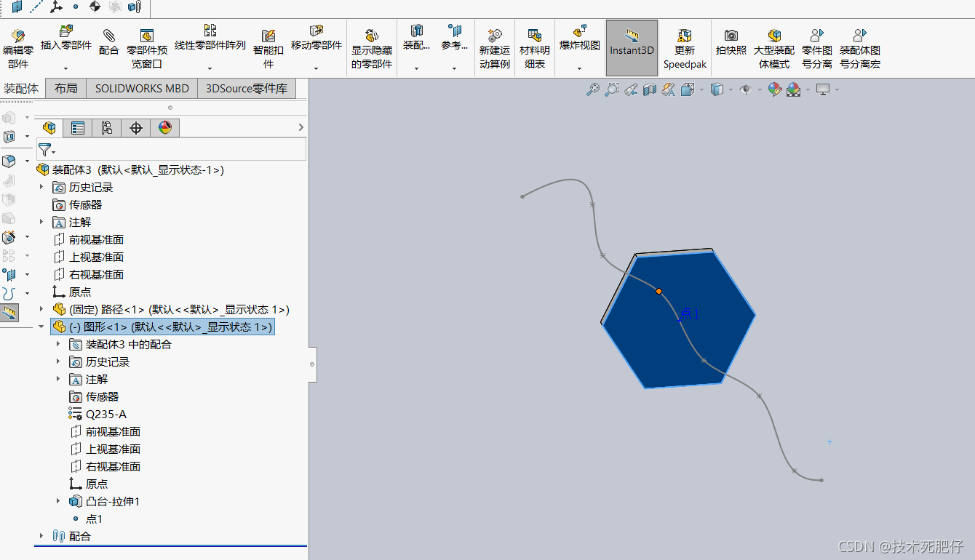Open 装配... toolbar dropdown button
This screenshot has width=975, height=560.
pyautogui.click(x=417, y=48)
